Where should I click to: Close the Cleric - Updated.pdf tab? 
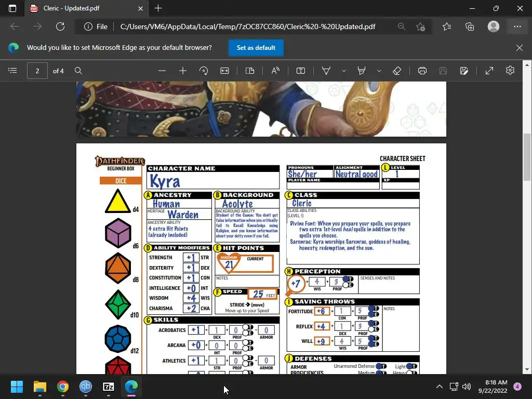click(x=140, y=8)
